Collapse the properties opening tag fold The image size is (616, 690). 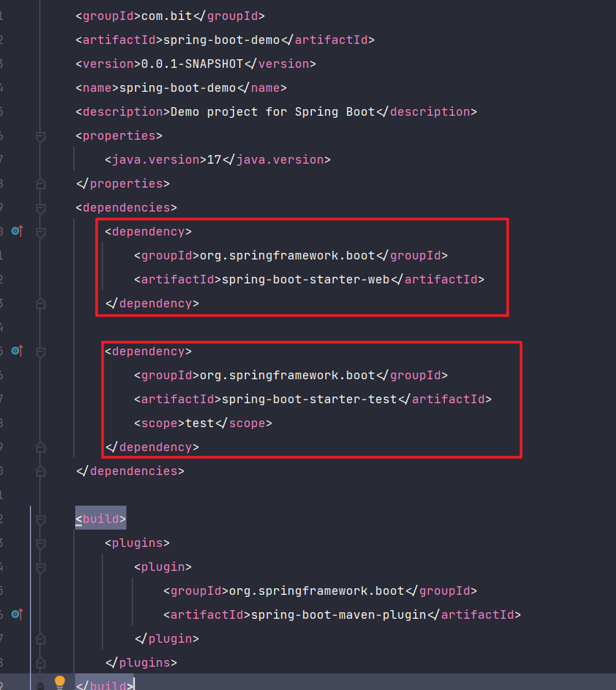coord(41,137)
